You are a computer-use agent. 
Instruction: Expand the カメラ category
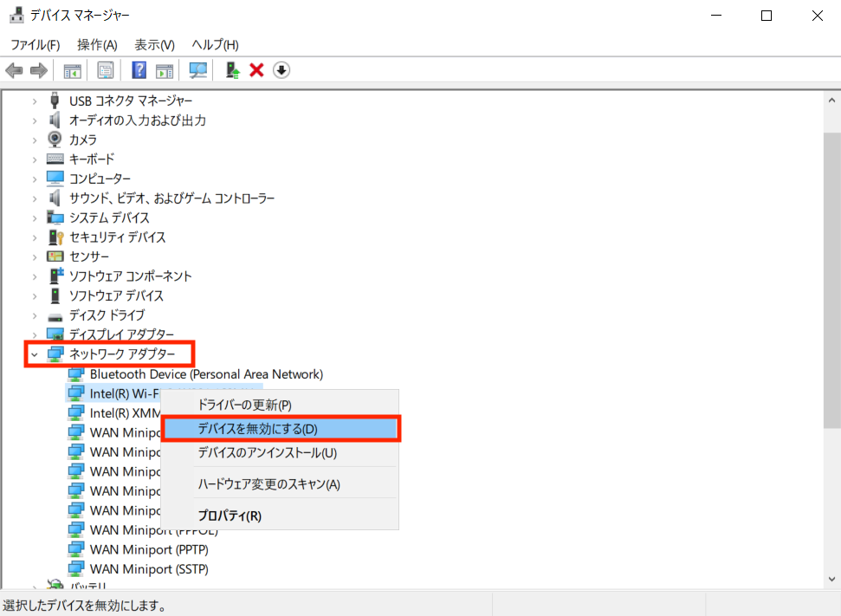[x=34, y=139]
